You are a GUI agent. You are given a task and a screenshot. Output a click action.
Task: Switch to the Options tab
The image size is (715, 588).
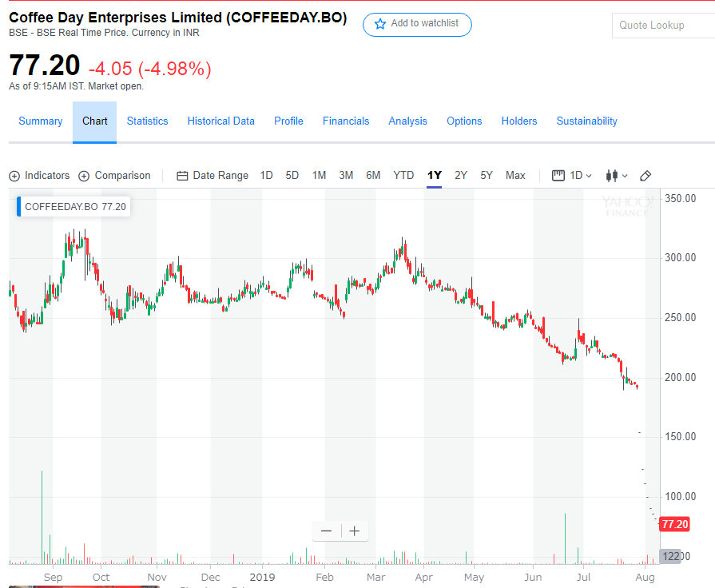464,121
